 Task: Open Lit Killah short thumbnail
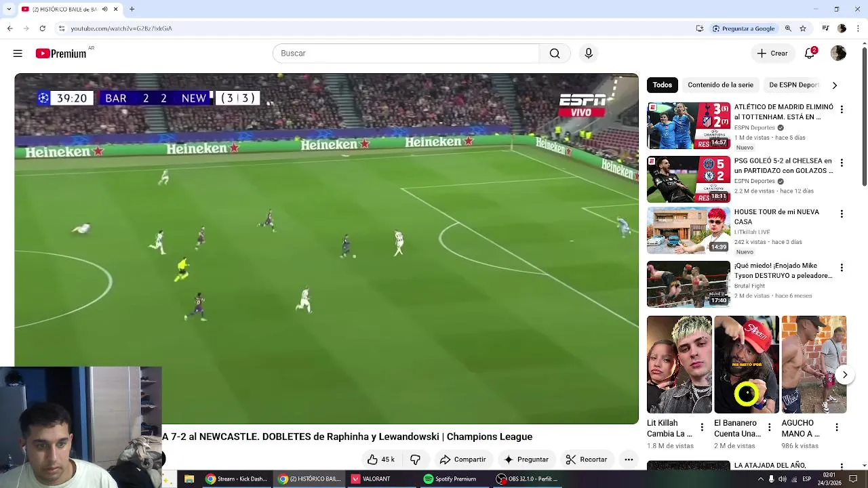pos(679,365)
